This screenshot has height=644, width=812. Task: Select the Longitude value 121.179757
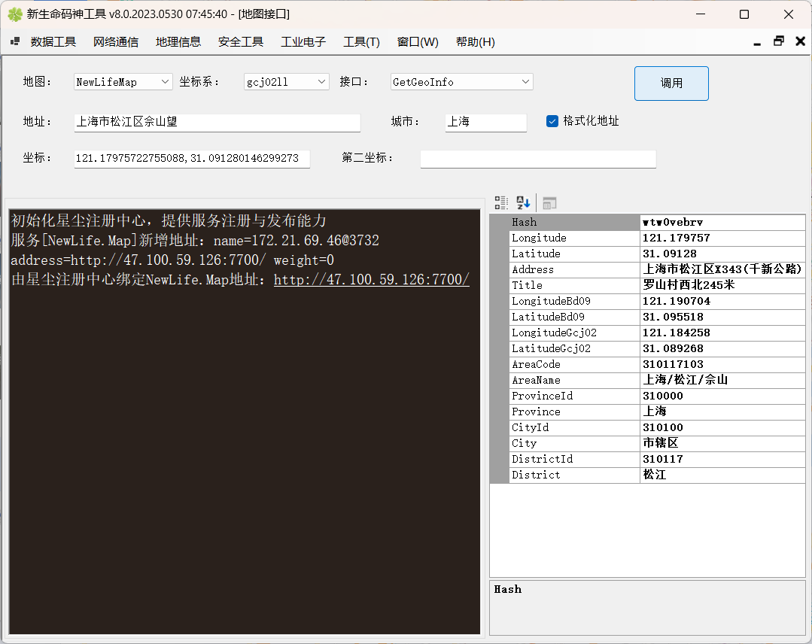[x=676, y=238]
